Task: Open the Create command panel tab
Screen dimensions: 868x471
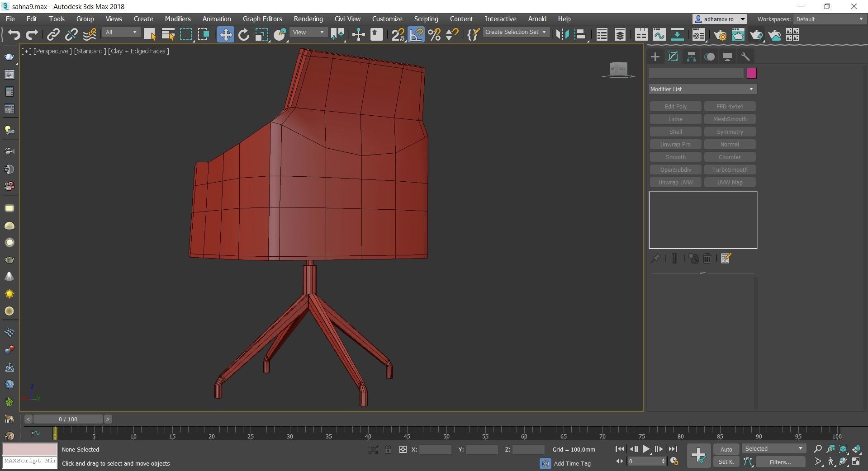Action: pyautogui.click(x=655, y=57)
